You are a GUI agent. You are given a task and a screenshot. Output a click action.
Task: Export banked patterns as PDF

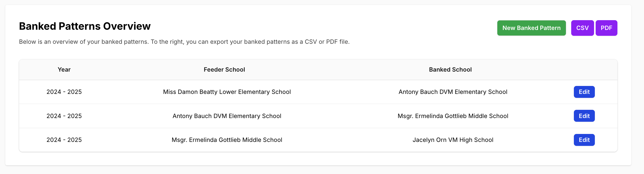tap(606, 28)
